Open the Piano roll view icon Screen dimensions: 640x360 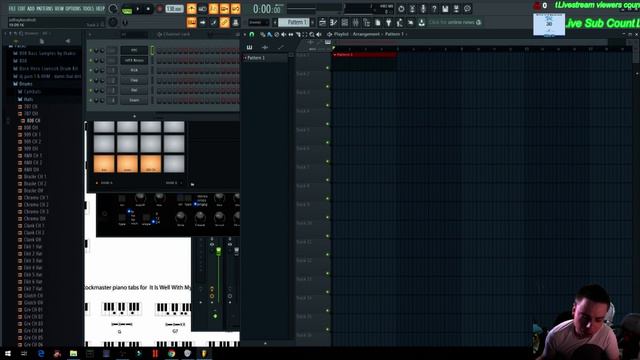(x=333, y=22)
